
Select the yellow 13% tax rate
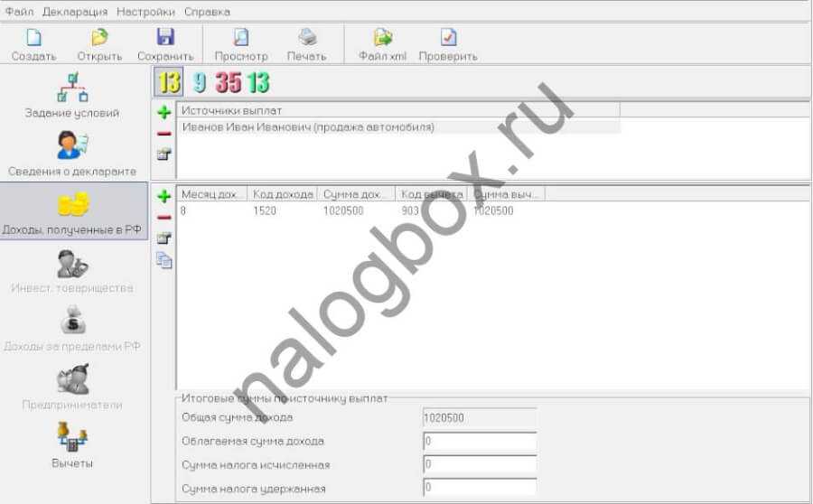coord(169,83)
